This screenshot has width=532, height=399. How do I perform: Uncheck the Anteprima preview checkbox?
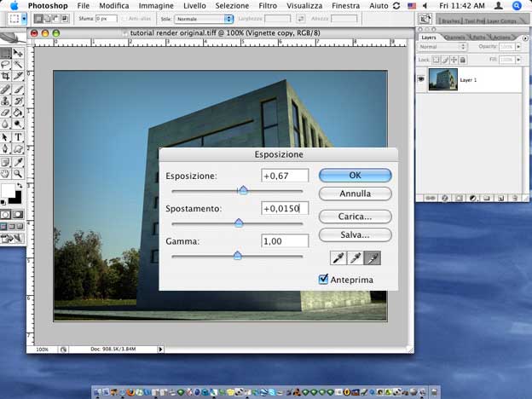(x=323, y=279)
